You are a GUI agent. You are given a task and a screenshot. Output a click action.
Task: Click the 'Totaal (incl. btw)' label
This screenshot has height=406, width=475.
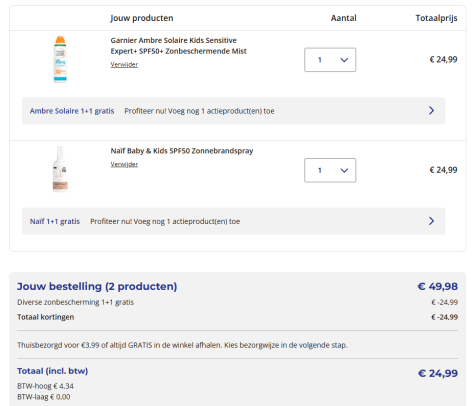52,371
